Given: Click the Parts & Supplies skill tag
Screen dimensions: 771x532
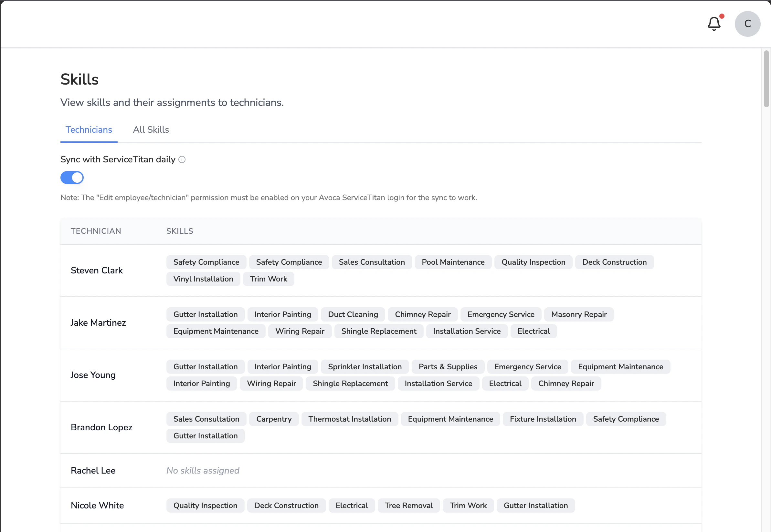Looking at the screenshot, I should (448, 367).
